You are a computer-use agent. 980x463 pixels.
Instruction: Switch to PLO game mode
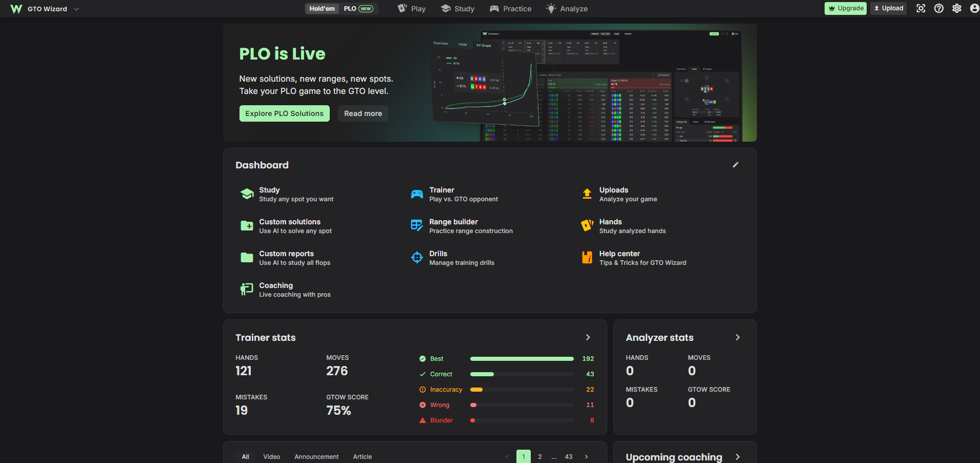(x=358, y=9)
